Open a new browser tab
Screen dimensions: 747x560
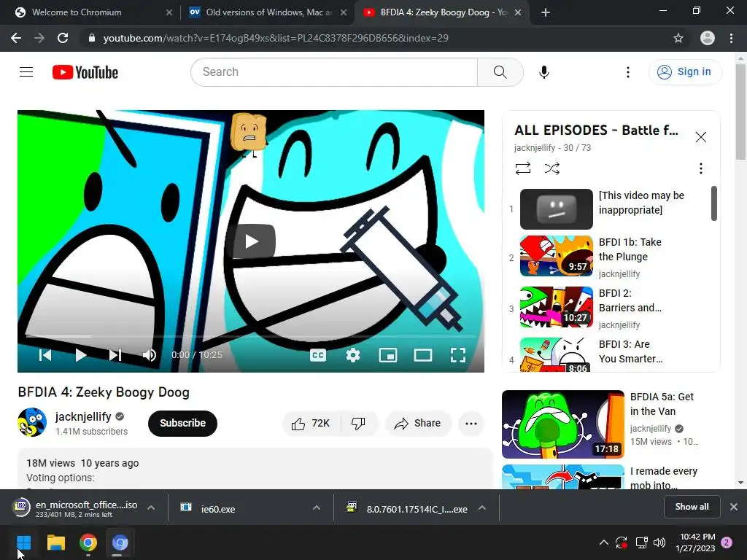546,13
